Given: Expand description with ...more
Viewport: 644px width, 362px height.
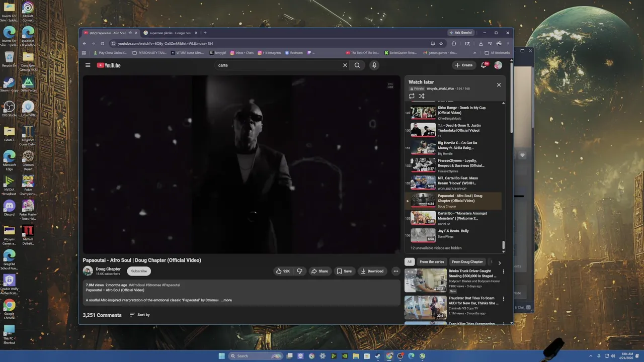Looking at the screenshot, I should 226,300.
